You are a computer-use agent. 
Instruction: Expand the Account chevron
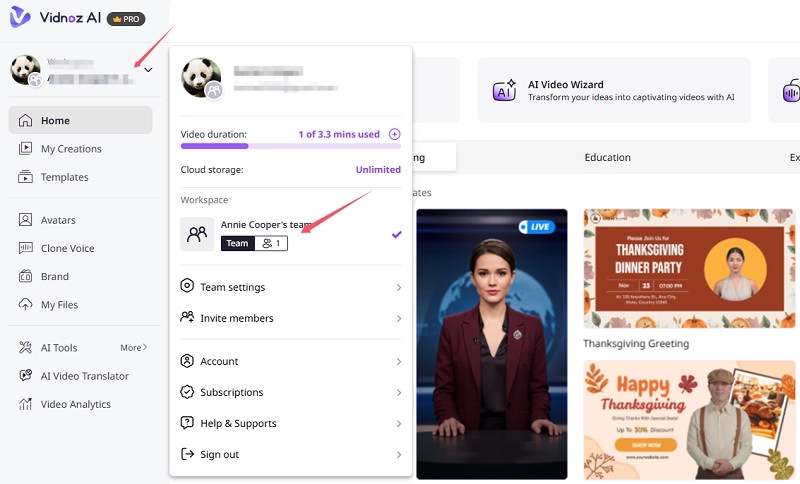(399, 362)
